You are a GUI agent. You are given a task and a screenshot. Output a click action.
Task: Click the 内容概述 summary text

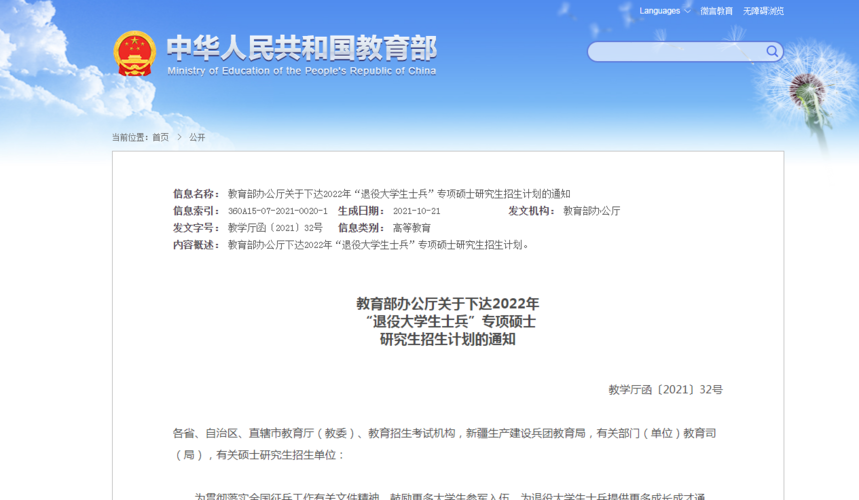point(379,245)
